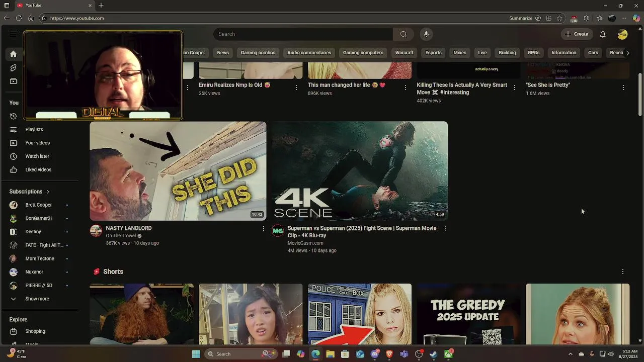Go to the browser home page
Viewport: 644px width, 362px height.
click(31, 18)
